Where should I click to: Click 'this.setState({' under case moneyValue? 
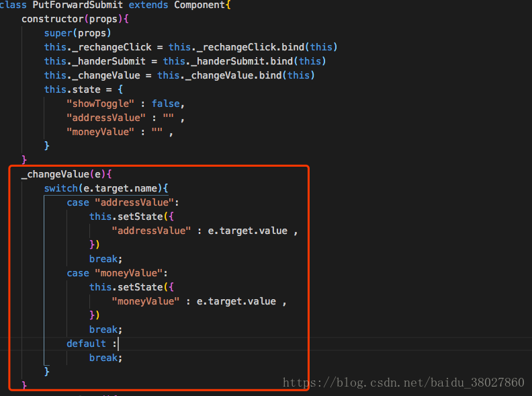[x=132, y=287]
